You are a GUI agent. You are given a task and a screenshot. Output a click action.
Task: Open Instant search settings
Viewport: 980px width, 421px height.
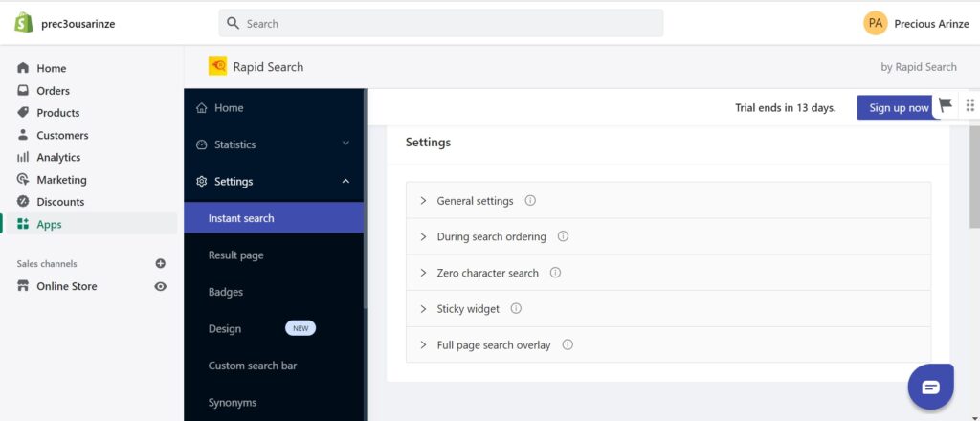click(274, 218)
